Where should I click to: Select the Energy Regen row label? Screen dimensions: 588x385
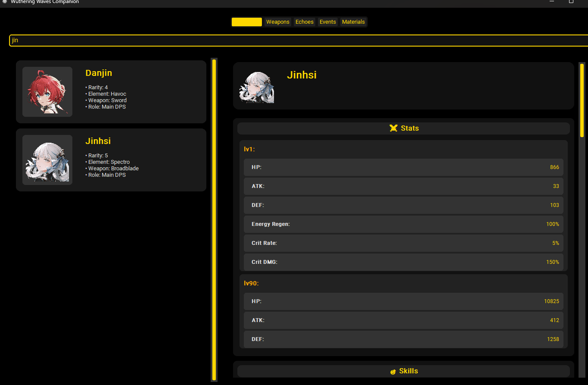tap(271, 224)
